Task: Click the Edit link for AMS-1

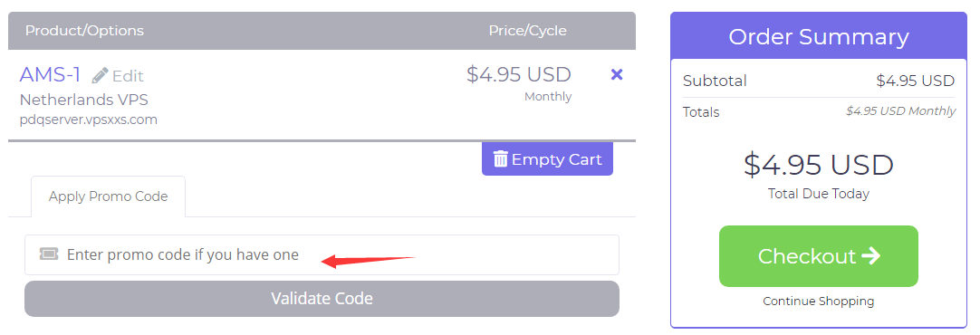Action: pos(118,76)
